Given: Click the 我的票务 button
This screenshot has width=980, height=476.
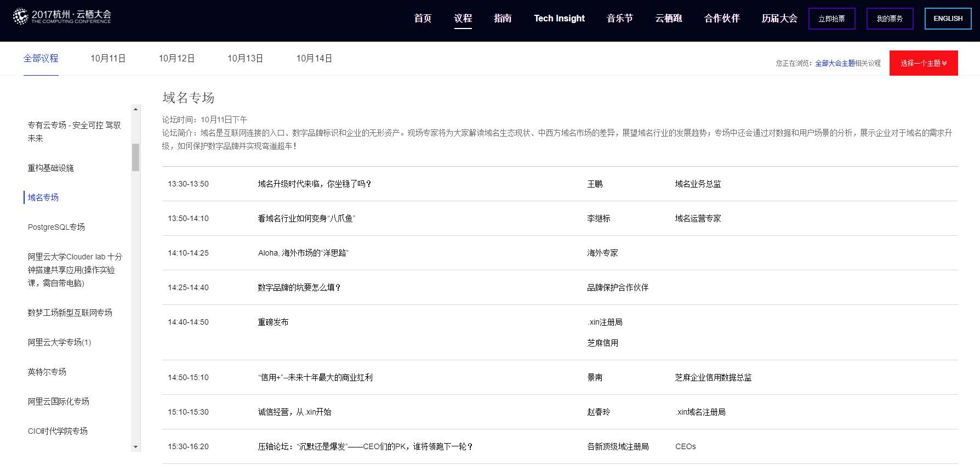Looking at the screenshot, I should [x=890, y=19].
